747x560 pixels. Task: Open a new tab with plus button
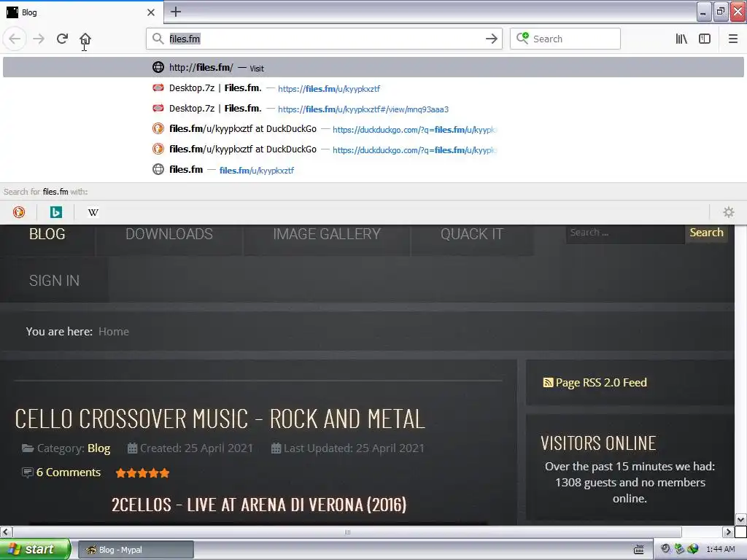[176, 12]
